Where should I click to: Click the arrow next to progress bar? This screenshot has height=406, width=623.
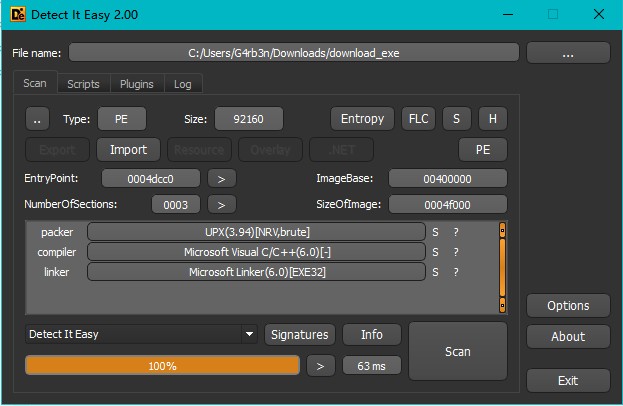[x=321, y=365]
